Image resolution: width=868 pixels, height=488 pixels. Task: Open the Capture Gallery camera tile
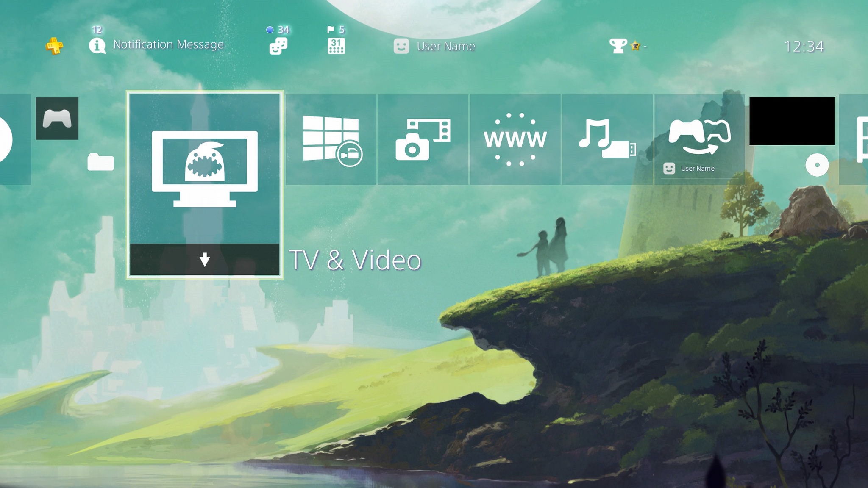point(423,139)
